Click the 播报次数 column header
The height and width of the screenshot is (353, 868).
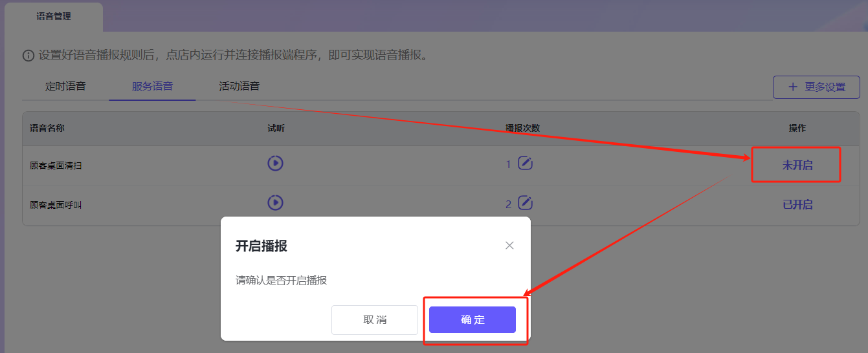tap(523, 128)
